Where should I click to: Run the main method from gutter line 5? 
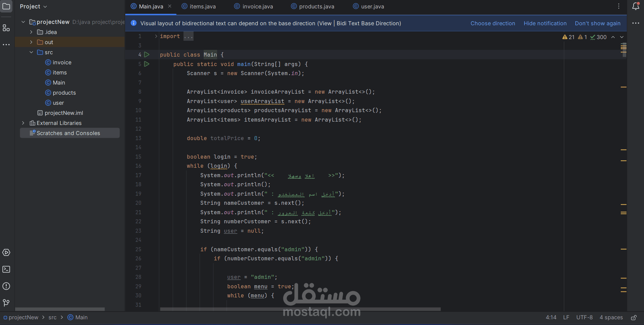(x=147, y=64)
